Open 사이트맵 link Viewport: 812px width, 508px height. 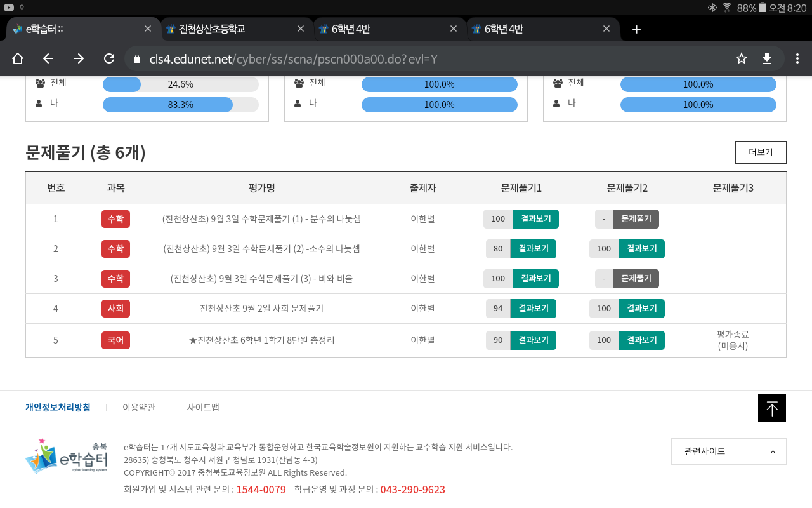coord(203,408)
